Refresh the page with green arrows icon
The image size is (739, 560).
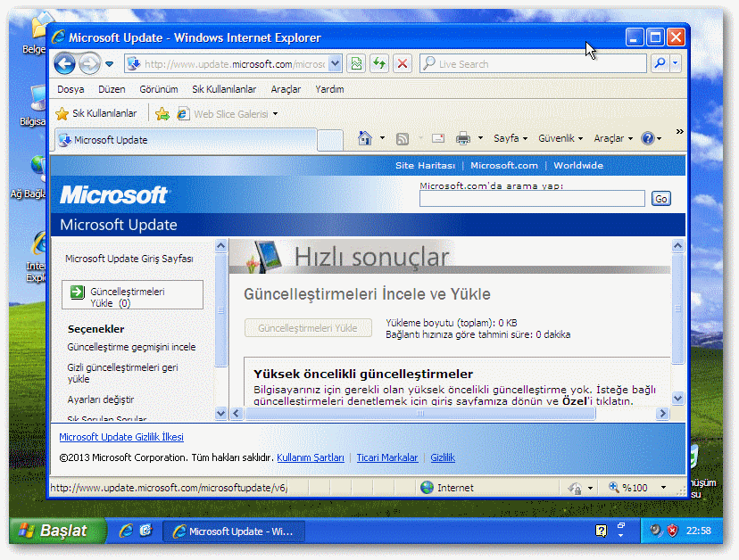tap(379, 63)
